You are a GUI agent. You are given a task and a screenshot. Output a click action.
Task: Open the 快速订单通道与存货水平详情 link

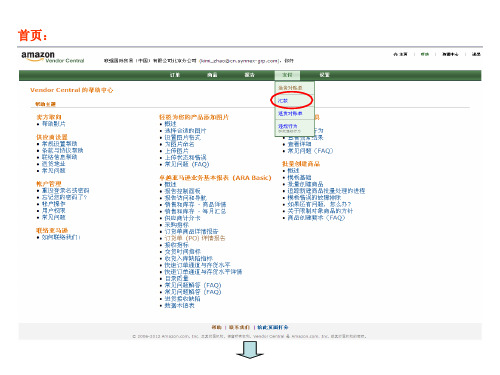tap(203, 272)
